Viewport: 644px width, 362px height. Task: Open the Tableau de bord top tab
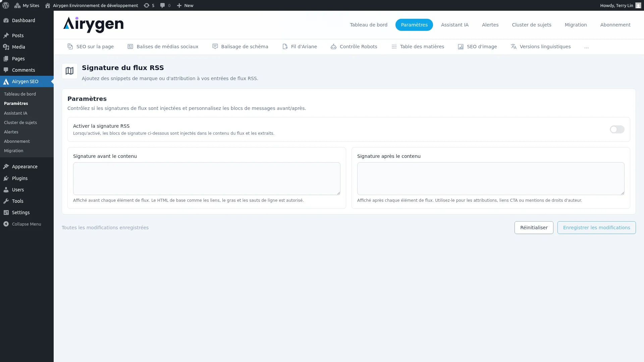pyautogui.click(x=368, y=25)
